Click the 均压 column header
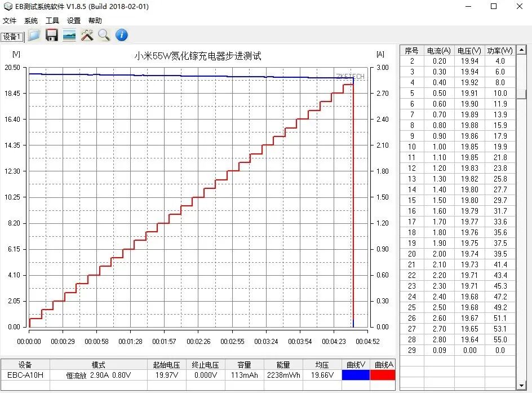Image resolution: width=532 pixels, height=393 pixels. (322, 365)
